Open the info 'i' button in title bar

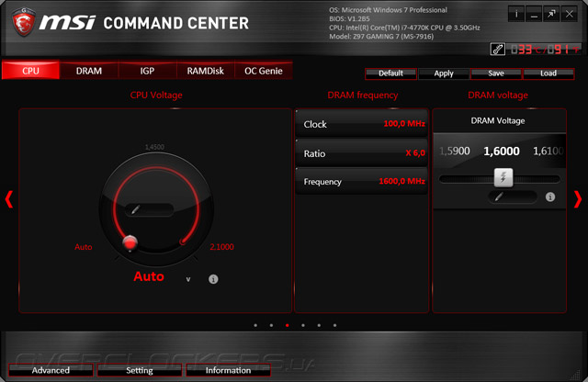516,15
